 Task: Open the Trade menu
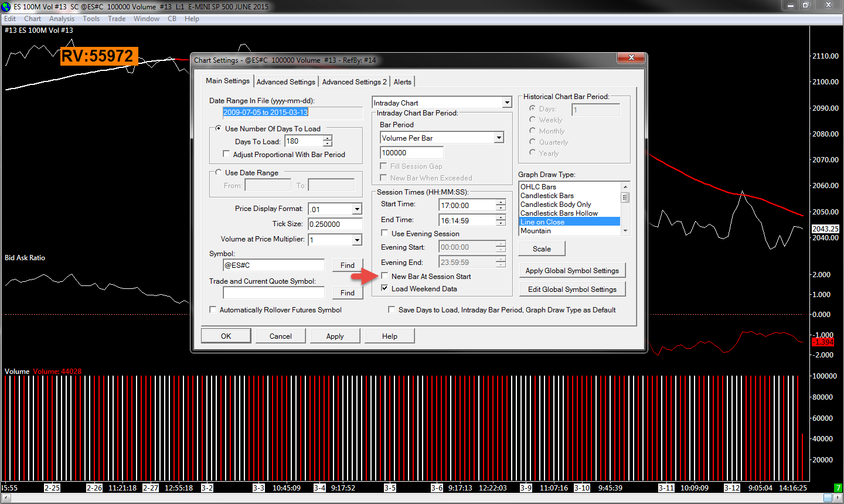117,19
